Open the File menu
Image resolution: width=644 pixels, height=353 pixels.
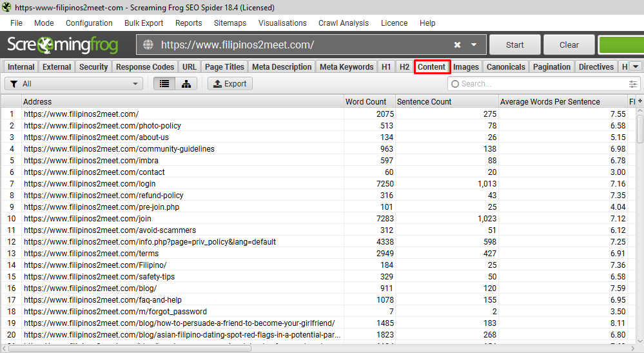click(x=16, y=23)
